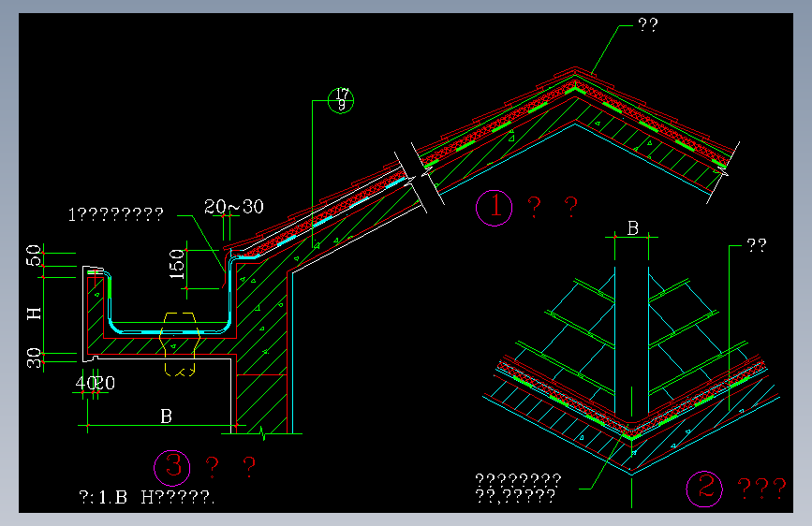This screenshot has width=812, height=526.
Task: Click the overlapping dimension text "4020"
Action: (x=96, y=383)
